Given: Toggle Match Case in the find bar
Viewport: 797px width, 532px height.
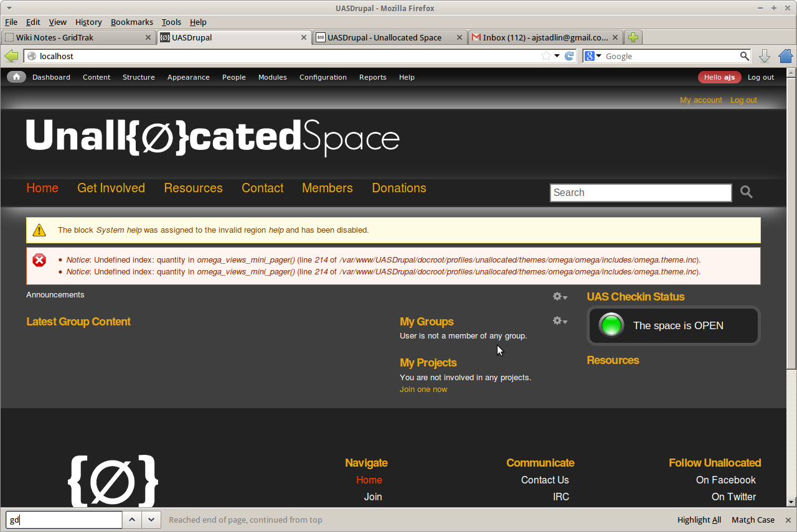Looking at the screenshot, I should tap(753, 520).
